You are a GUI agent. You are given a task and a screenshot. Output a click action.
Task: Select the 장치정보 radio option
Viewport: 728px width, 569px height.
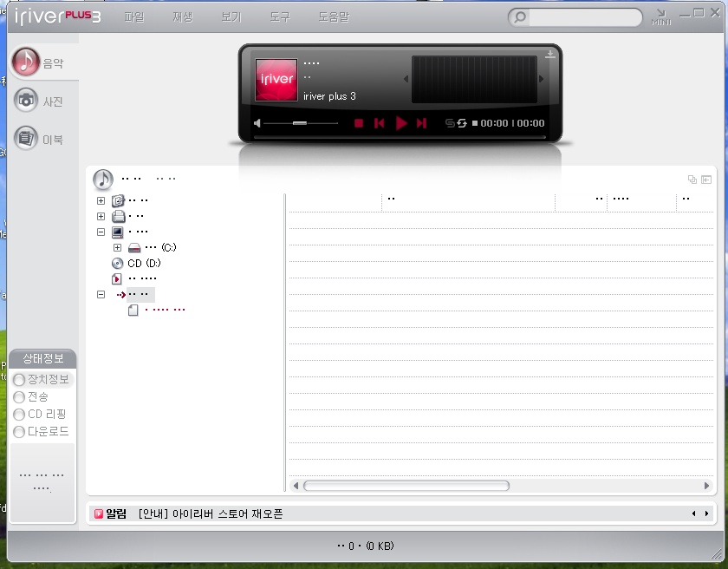tap(42, 380)
